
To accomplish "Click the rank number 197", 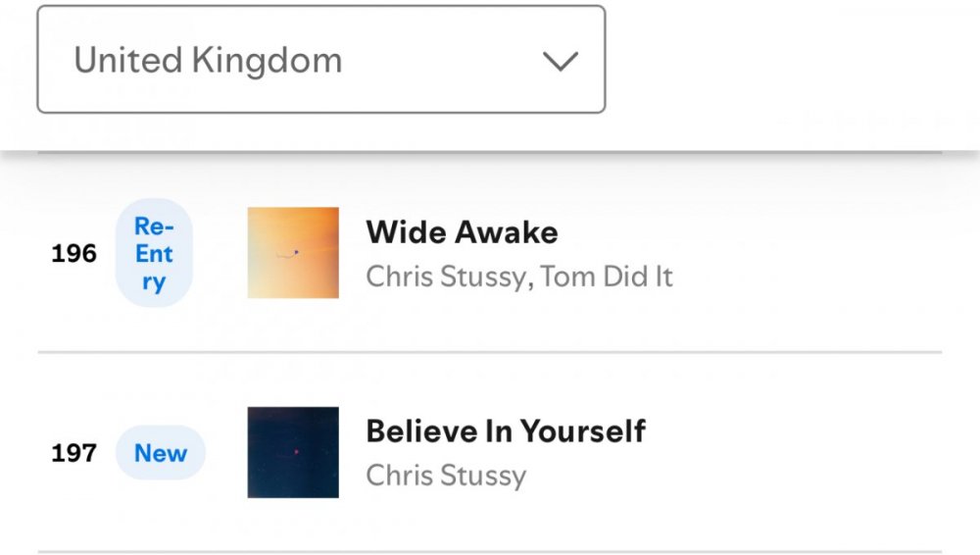I will [x=73, y=453].
